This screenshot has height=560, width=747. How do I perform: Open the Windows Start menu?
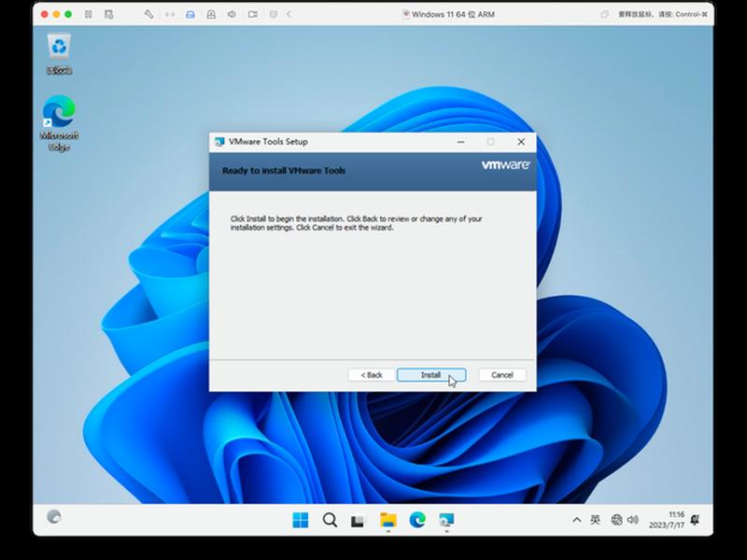pos(300,520)
